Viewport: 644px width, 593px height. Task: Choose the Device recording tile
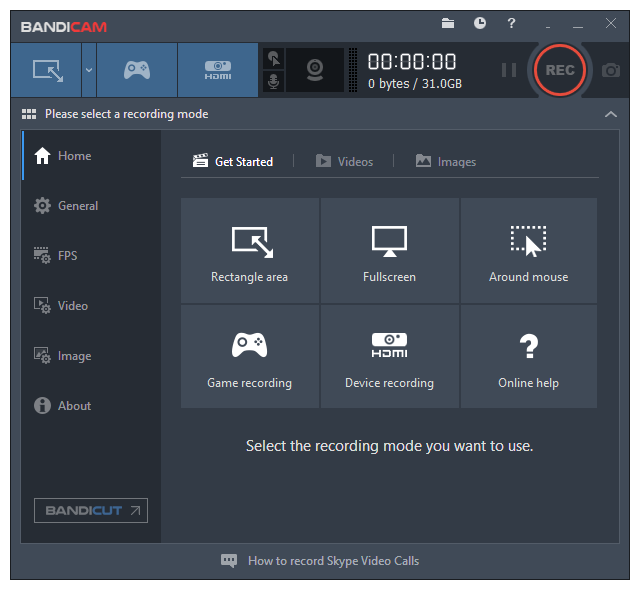click(389, 356)
